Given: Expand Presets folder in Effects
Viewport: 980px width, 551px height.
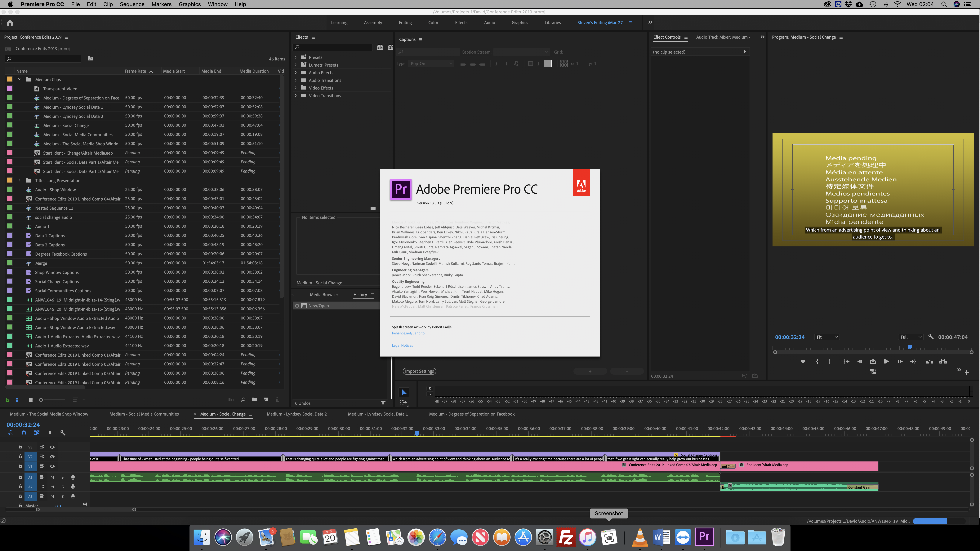Looking at the screenshot, I should [296, 57].
